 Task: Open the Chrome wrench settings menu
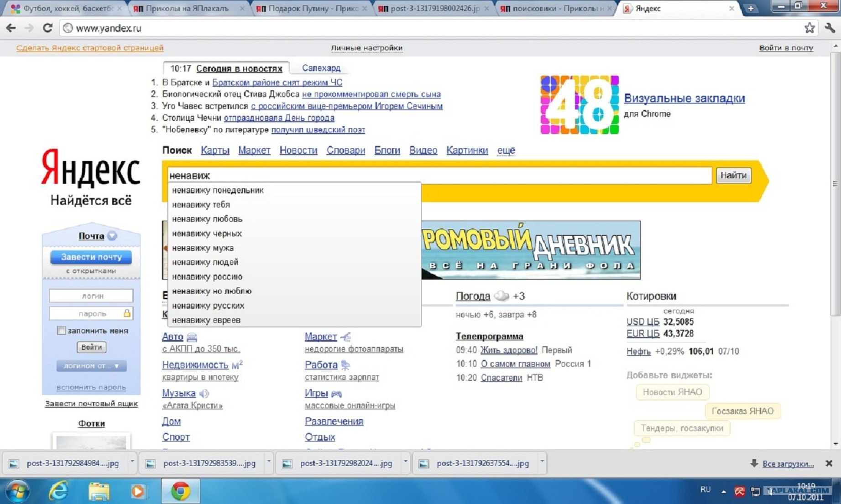830,28
